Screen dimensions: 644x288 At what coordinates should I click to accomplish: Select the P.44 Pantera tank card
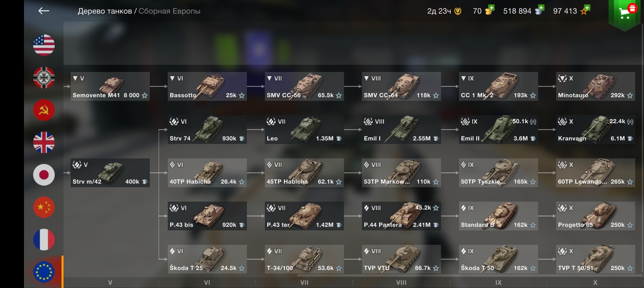[401, 216]
